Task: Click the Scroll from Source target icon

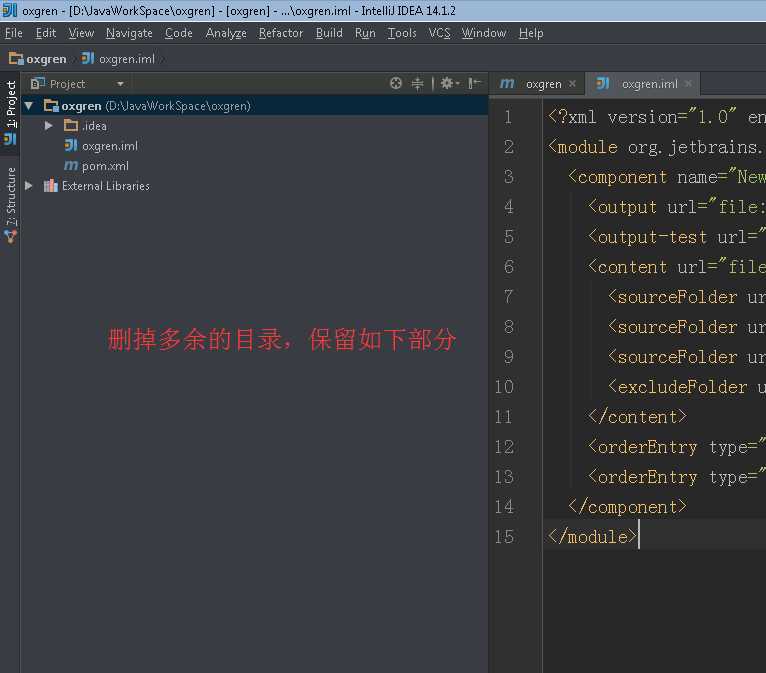Action: (x=396, y=84)
